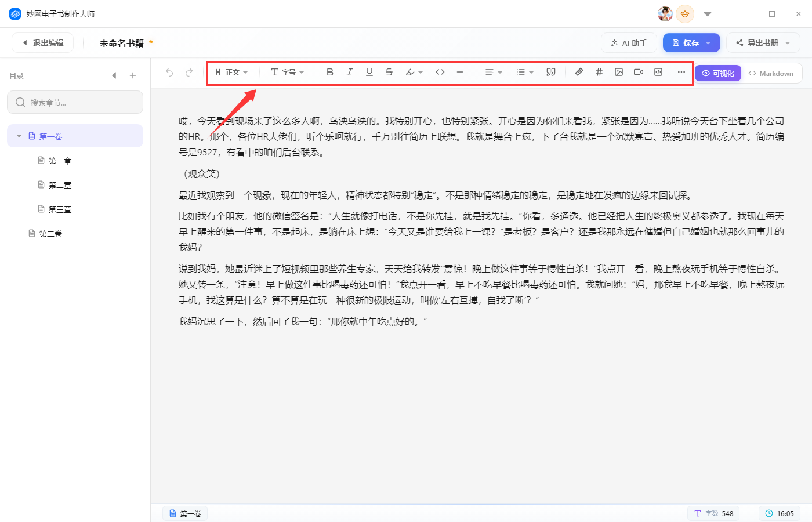Insert a hyperlink using link icon
This screenshot has width=812, height=522.
[579, 72]
